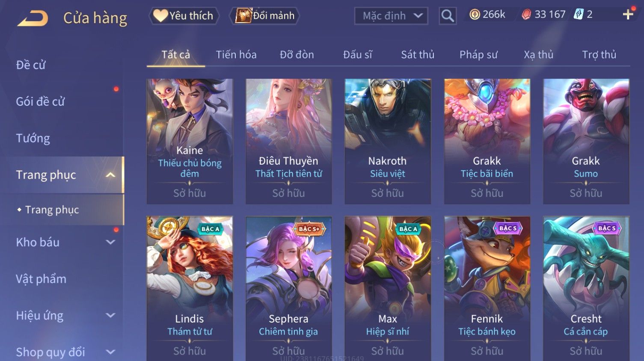Go back using the golden arrow icon
This screenshot has width=644, height=361.
point(33,18)
